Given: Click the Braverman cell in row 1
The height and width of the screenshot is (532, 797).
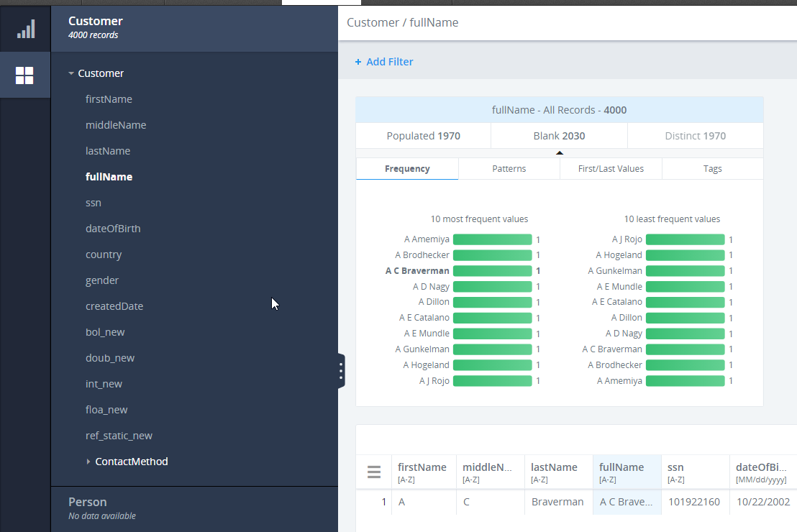Looking at the screenshot, I should 557,502.
